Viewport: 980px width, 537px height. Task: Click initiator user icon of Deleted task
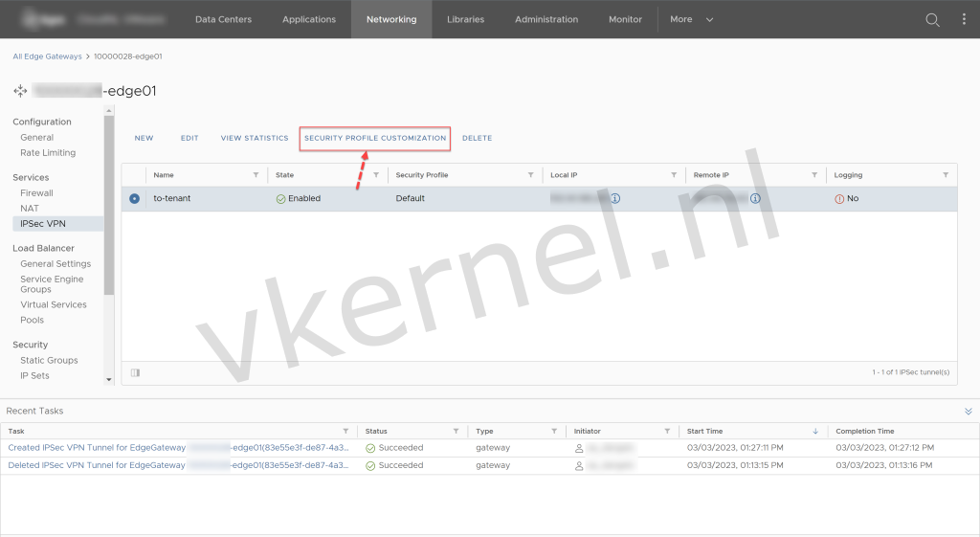579,466
